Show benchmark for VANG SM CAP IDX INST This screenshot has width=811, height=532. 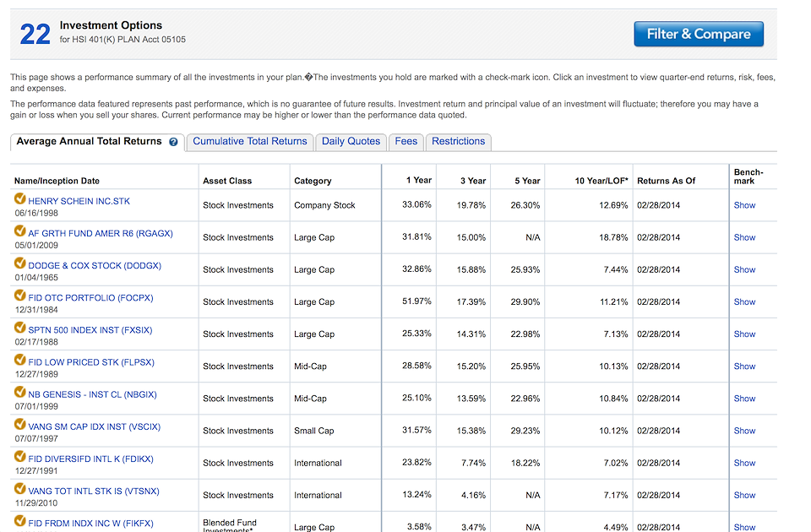(x=744, y=431)
